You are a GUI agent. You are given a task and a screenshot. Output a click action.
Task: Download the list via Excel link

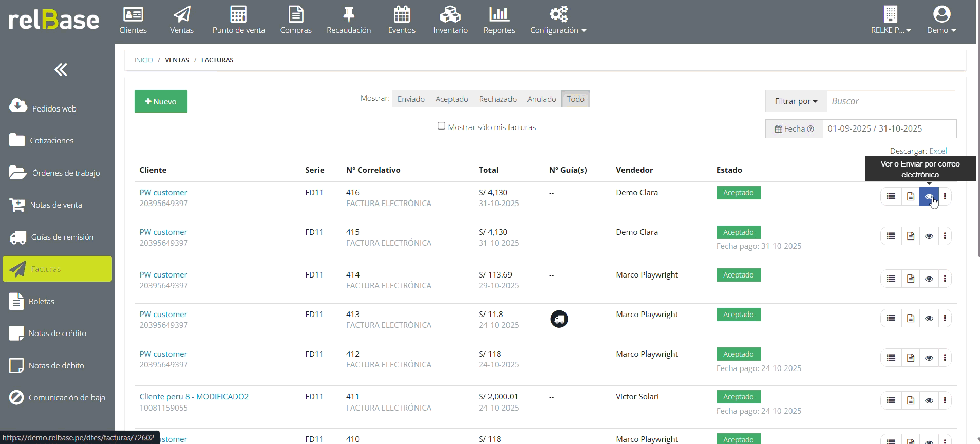pyautogui.click(x=938, y=151)
